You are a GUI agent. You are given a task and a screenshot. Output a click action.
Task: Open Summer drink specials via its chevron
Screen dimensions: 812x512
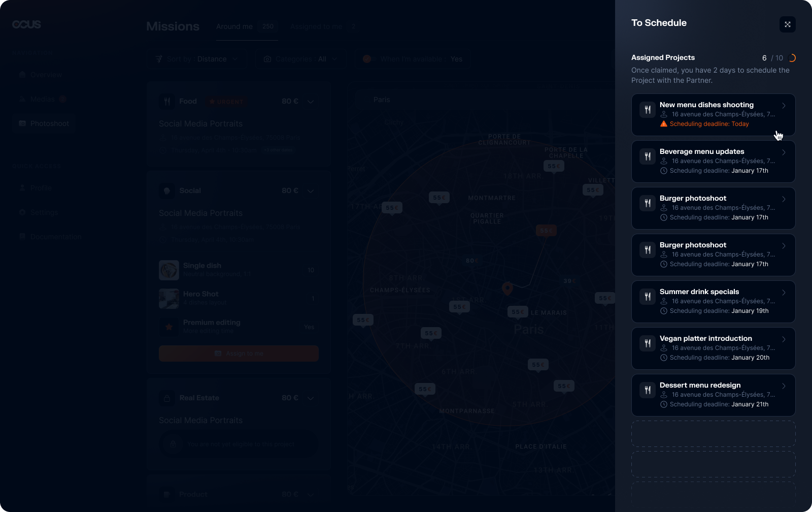tap(784, 293)
